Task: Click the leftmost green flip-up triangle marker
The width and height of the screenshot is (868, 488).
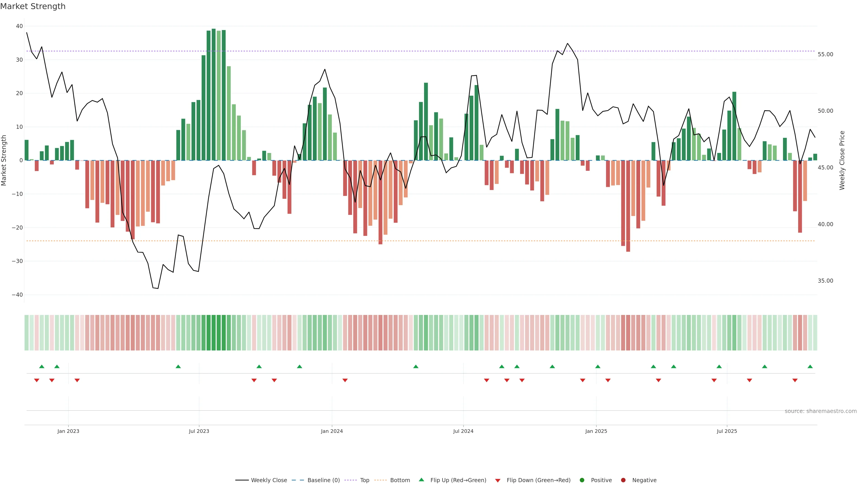Action: tap(42, 366)
